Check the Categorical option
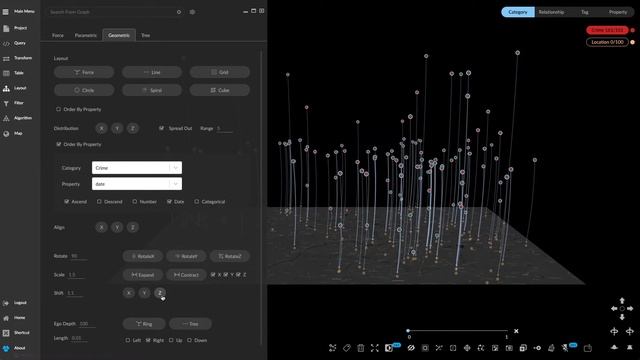 point(197,202)
